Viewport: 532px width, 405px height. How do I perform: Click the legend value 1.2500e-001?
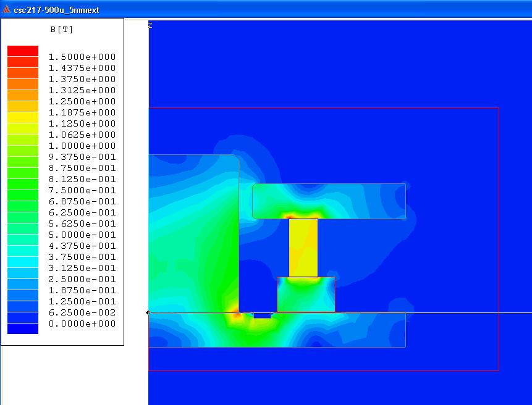tap(82, 302)
